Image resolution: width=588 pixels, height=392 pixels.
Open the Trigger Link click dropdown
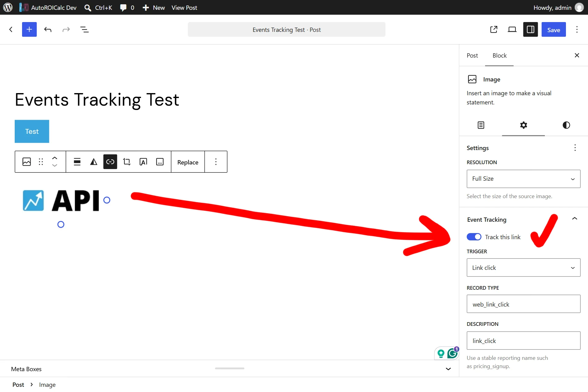[x=523, y=268]
